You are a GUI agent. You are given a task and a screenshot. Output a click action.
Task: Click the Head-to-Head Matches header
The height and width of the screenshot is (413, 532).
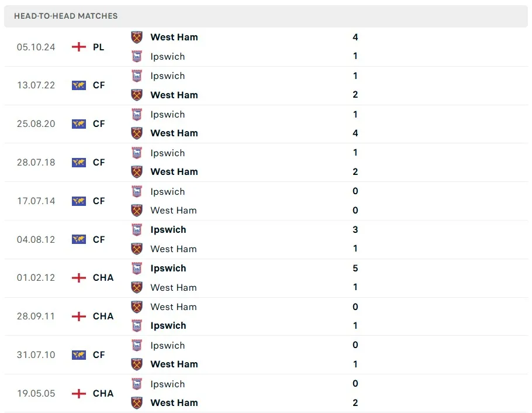click(x=66, y=16)
